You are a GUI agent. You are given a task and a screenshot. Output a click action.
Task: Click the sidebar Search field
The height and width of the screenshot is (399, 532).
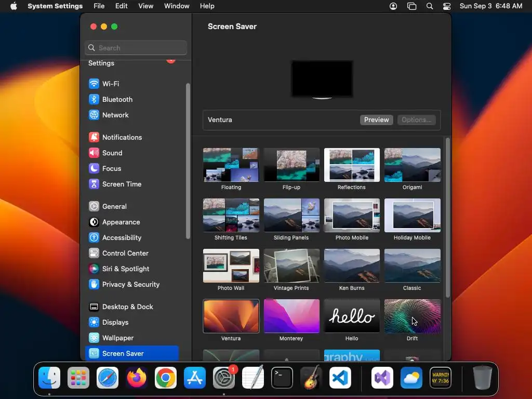(x=136, y=48)
